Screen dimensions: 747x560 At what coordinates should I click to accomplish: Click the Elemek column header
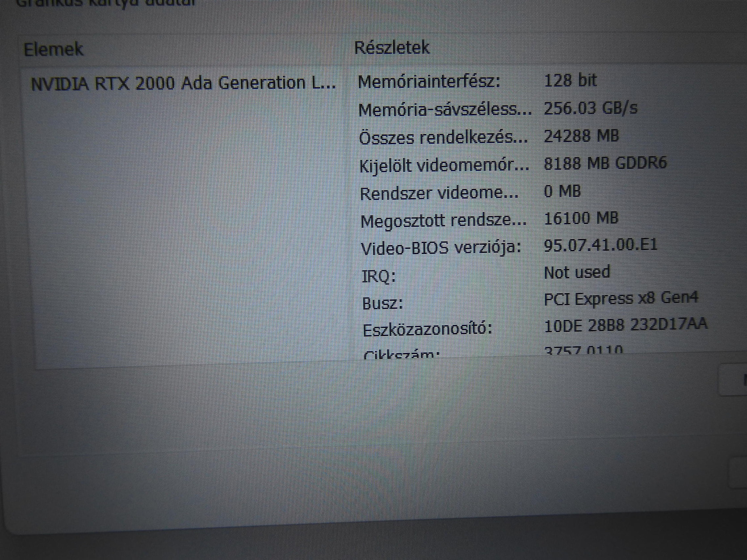coord(53,49)
